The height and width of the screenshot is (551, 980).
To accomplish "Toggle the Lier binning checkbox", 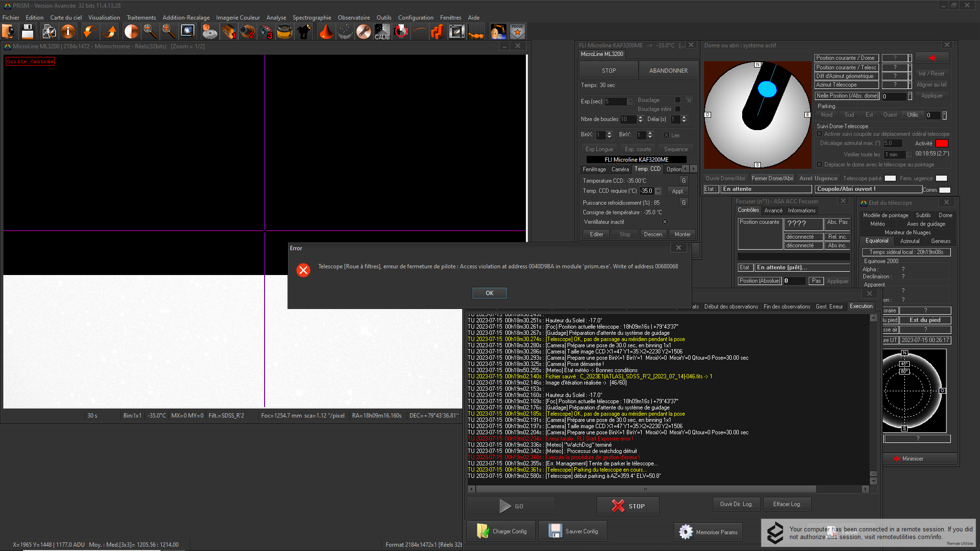I will pyautogui.click(x=666, y=135).
